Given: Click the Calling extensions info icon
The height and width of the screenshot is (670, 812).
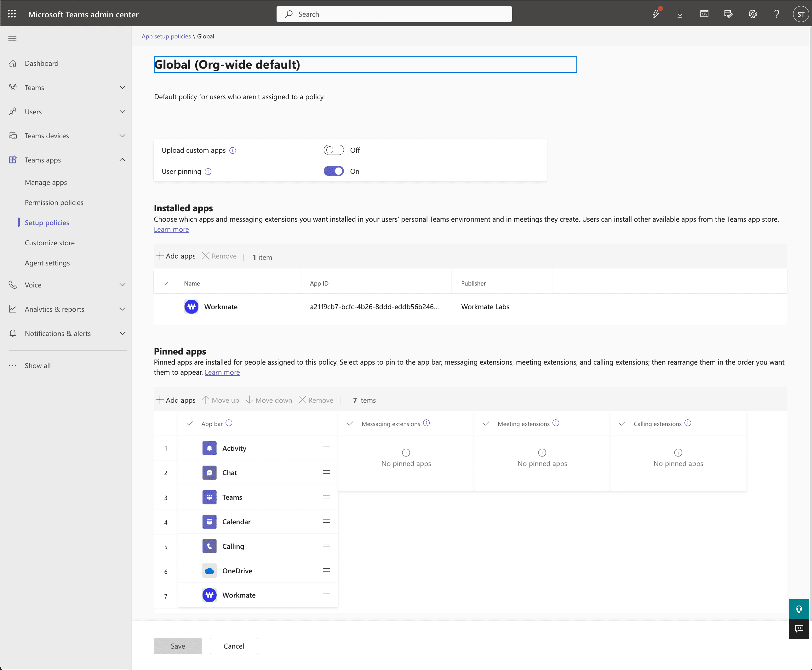Looking at the screenshot, I should (x=688, y=423).
